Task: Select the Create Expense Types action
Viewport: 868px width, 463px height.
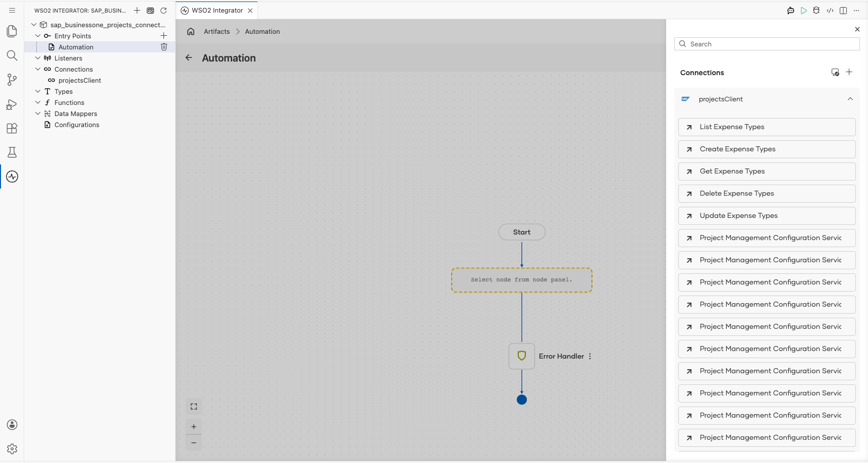Action: (x=767, y=149)
